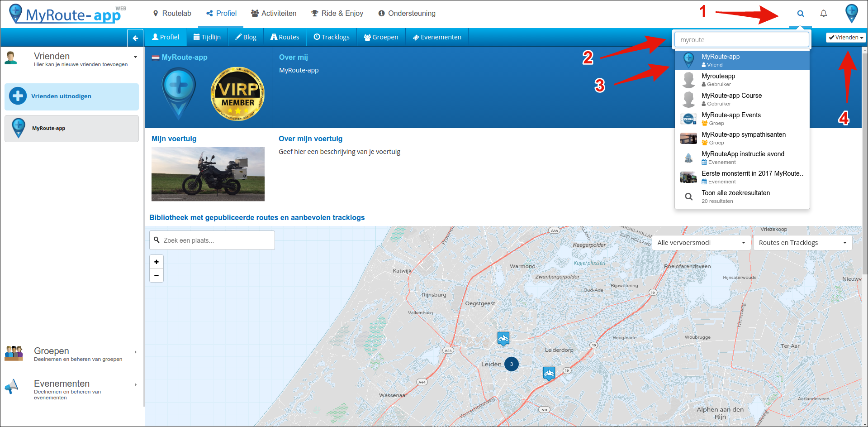This screenshot has height=427, width=868.
Task: Click the Vrienden uitnodigen button
Action: click(71, 96)
